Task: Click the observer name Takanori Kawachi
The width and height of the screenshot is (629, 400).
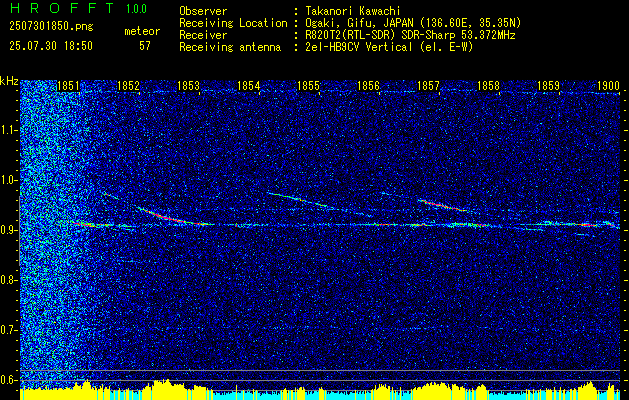Action: [354, 11]
